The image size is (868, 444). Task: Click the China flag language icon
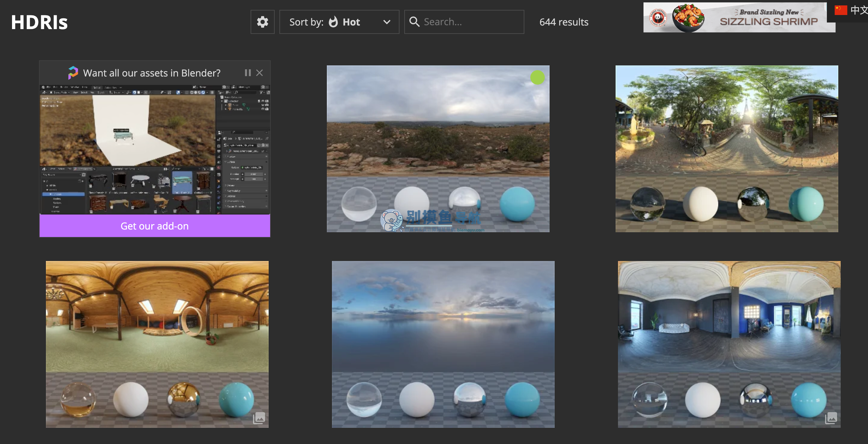pos(840,10)
